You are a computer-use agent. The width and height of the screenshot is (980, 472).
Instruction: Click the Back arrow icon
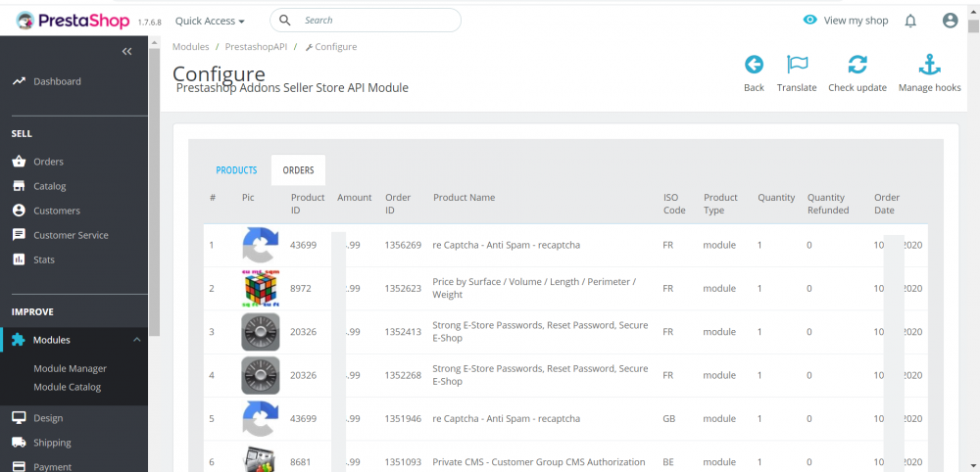[754, 65]
